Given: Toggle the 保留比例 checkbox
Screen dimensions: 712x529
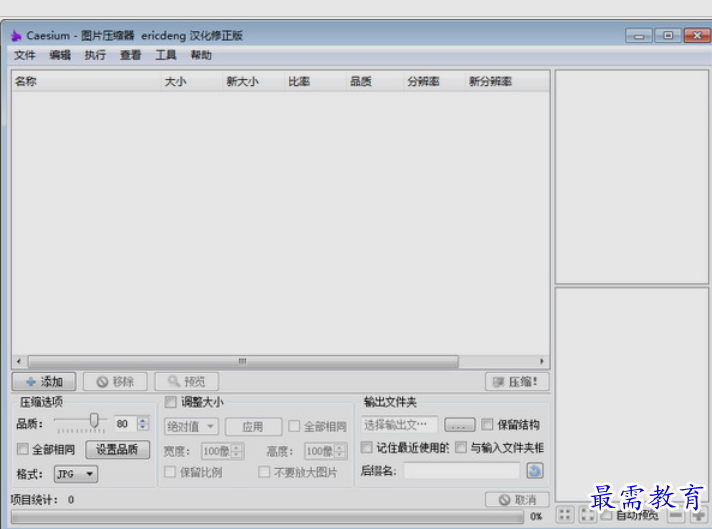Looking at the screenshot, I should coord(170,472).
